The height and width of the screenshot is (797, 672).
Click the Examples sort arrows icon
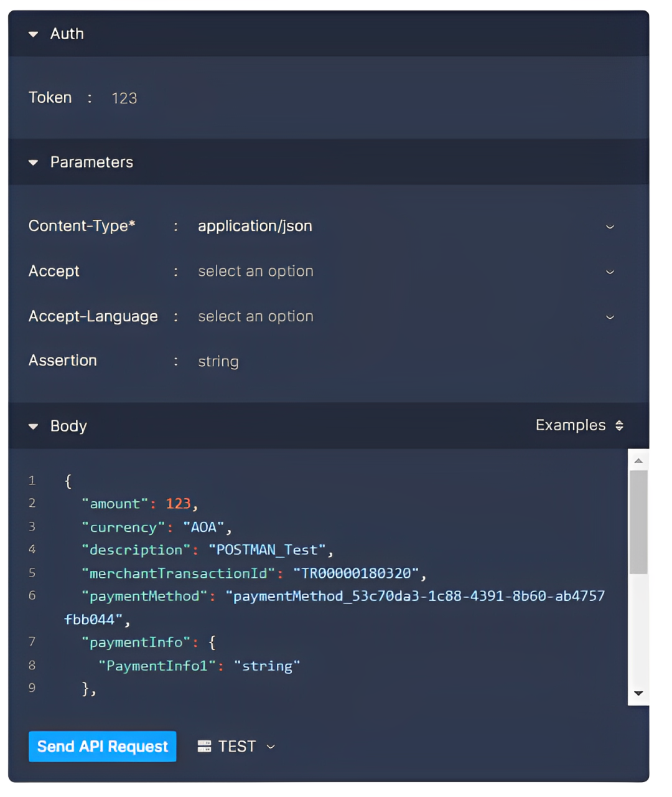619,425
